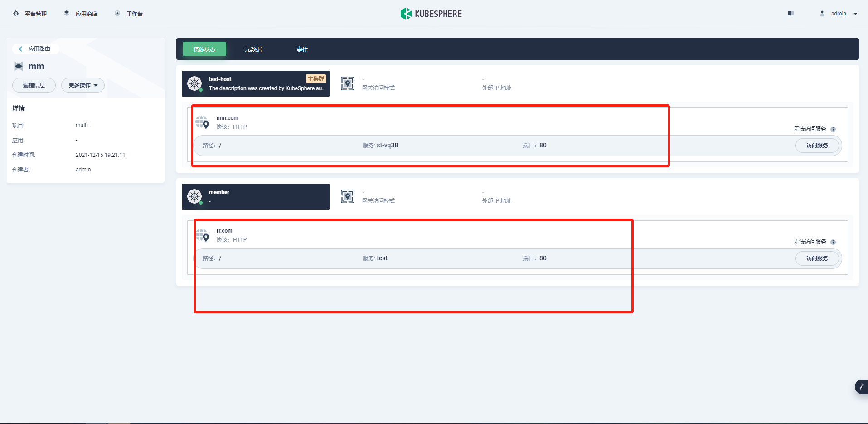Click the mm route icon

point(19,66)
